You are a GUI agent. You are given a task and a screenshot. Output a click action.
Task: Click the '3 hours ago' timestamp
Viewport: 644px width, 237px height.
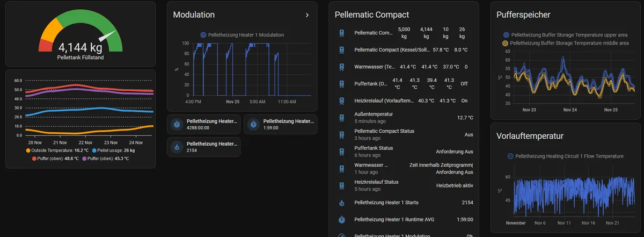pos(367,139)
